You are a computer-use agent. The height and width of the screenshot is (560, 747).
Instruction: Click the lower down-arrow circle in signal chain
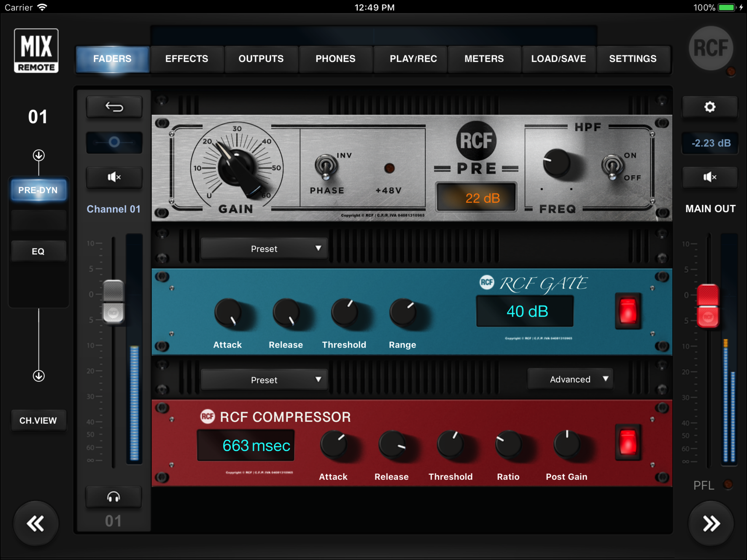pyautogui.click(x=39, y=376)
